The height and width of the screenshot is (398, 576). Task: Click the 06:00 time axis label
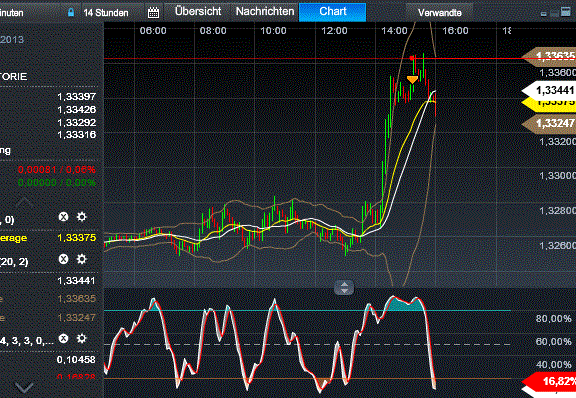[x=153, y=31]
